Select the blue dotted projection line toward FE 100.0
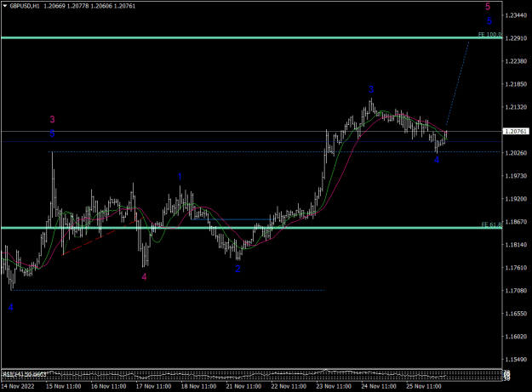The image size is (532, 392). [457, 84]
